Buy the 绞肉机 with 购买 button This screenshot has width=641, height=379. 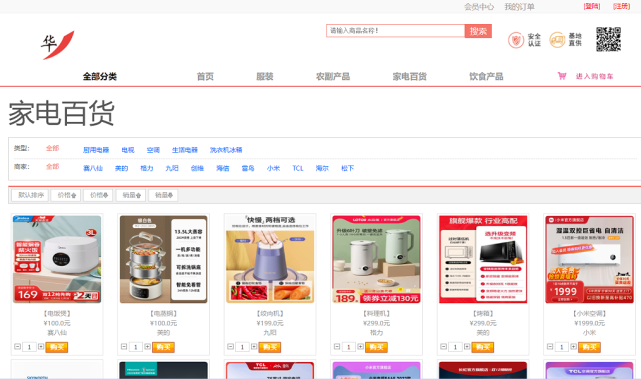(x=270, y=347)
